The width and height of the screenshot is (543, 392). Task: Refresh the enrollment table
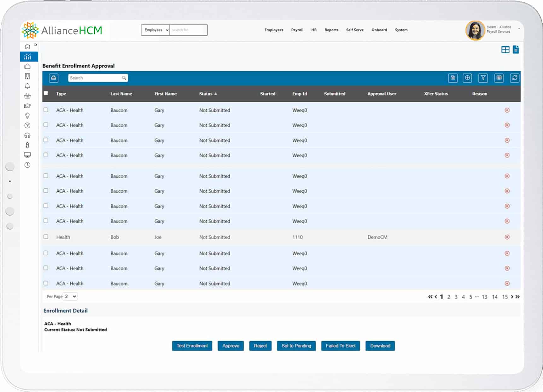coord(515,78)
